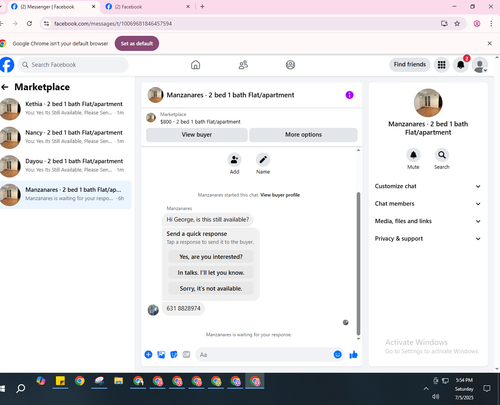Open Windows taskbar search icon
The width and height of the screenshot is (500, 405).
[x=21, y=388]
